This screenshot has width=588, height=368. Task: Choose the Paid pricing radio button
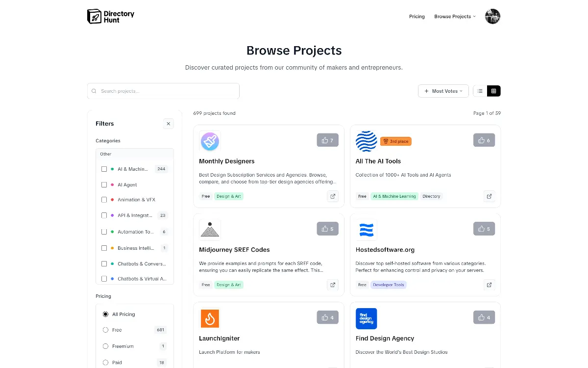[105, 363]
